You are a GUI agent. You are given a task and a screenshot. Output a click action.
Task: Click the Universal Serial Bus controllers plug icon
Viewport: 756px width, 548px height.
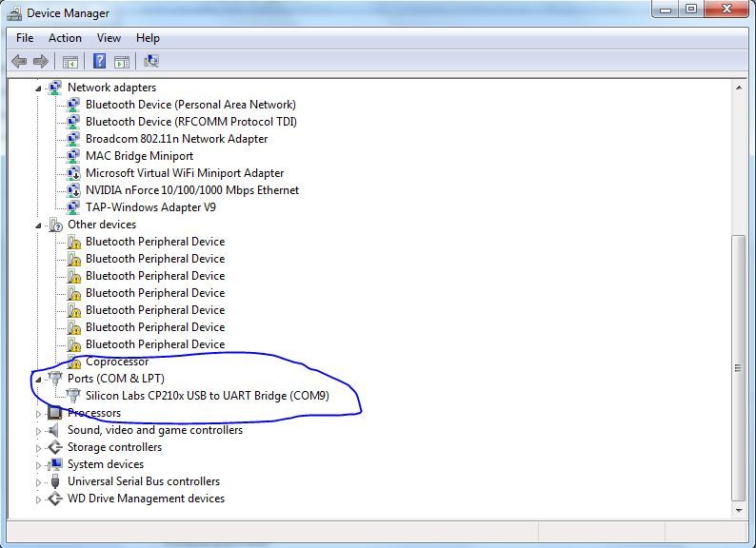(55, 481)
